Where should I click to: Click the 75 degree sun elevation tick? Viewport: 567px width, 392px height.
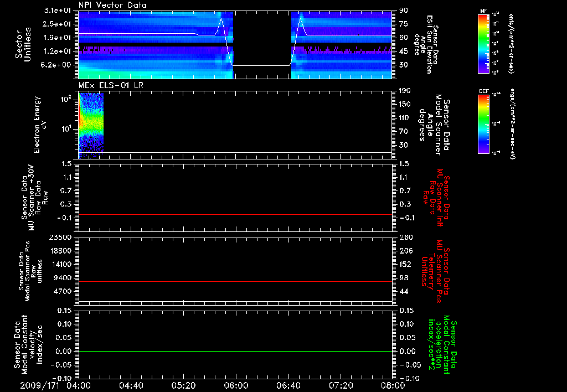[404, 24]
